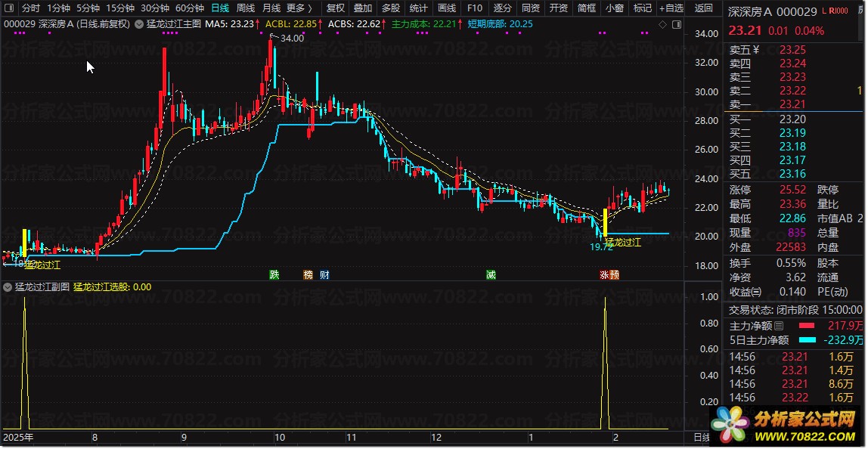Expand the 猛龙过江主图 indicator dropdown arrow
The image size is (868, 449).
(x=141, y=24)
